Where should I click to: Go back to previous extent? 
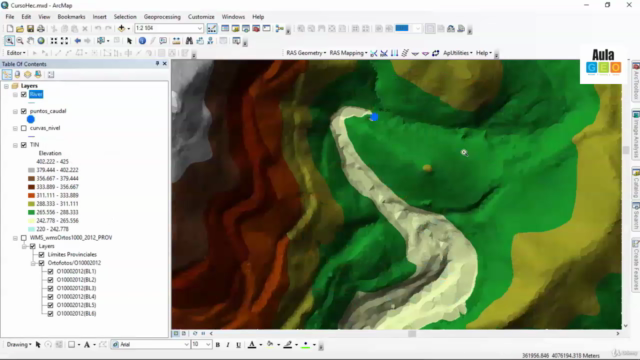point(78,41)
